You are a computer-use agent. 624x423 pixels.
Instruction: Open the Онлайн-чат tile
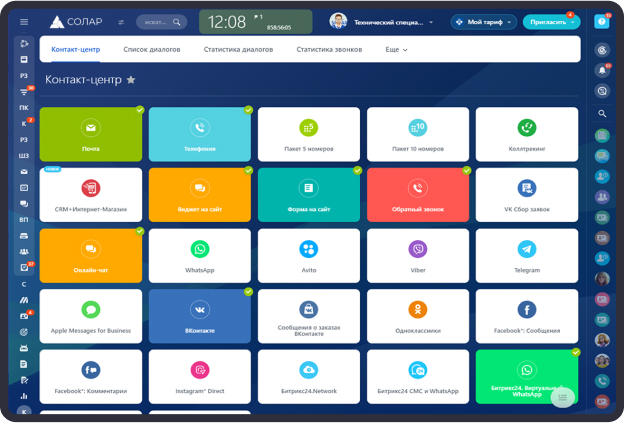[91, 256]
